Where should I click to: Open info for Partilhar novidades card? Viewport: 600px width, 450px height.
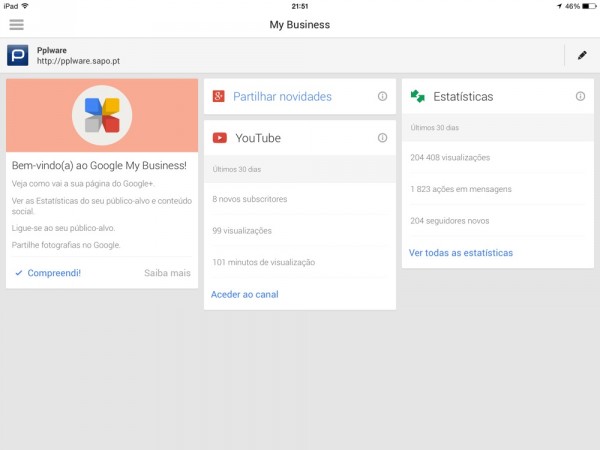(x=382, y=96)
